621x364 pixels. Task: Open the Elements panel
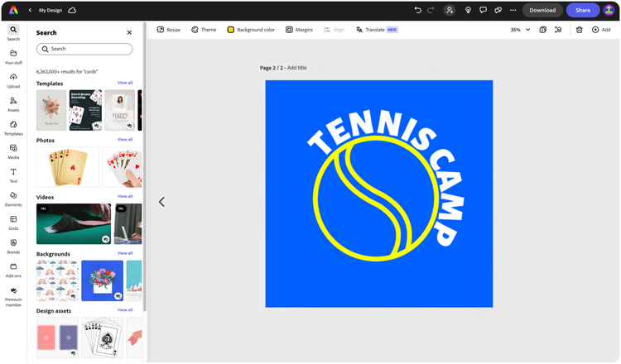point(13,199)
